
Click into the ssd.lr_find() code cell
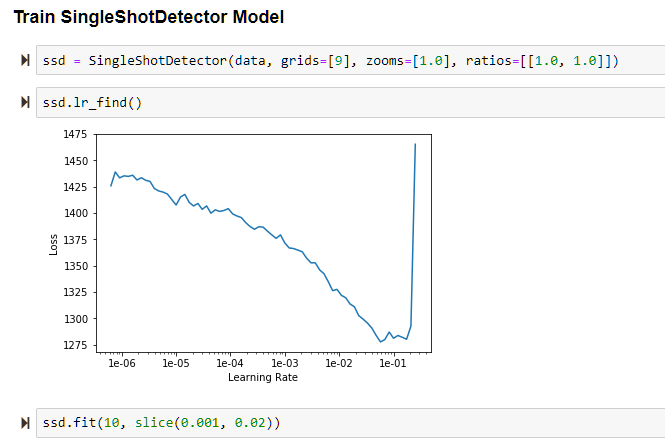pos(350,102)
